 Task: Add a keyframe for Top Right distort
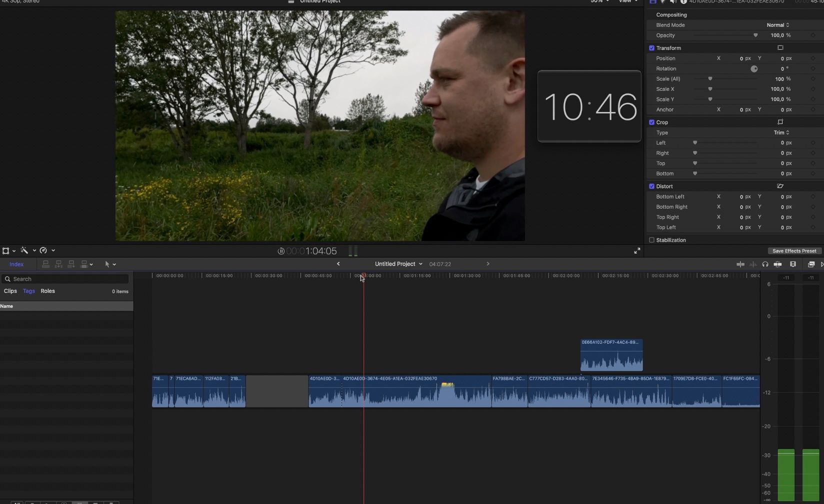point(813,217)
